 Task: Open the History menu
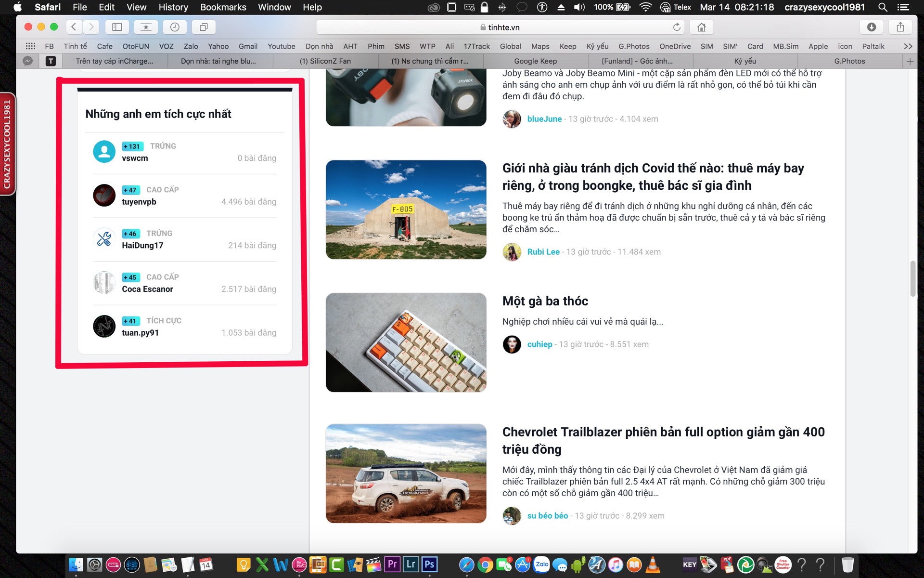[x=173, y=7]
